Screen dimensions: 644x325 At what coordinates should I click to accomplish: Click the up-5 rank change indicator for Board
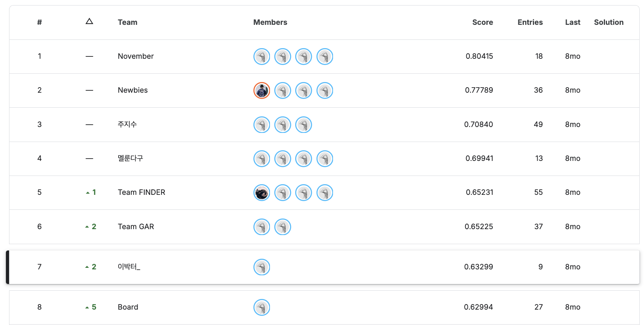(x=91, y=307)
